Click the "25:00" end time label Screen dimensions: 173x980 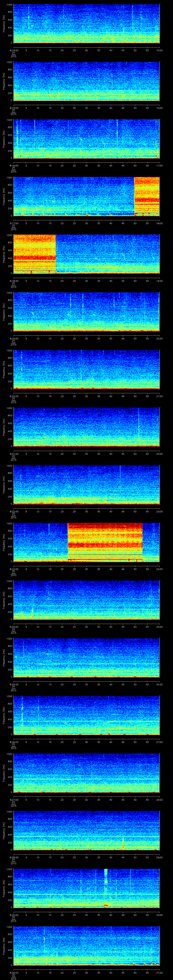pos(159,627)
